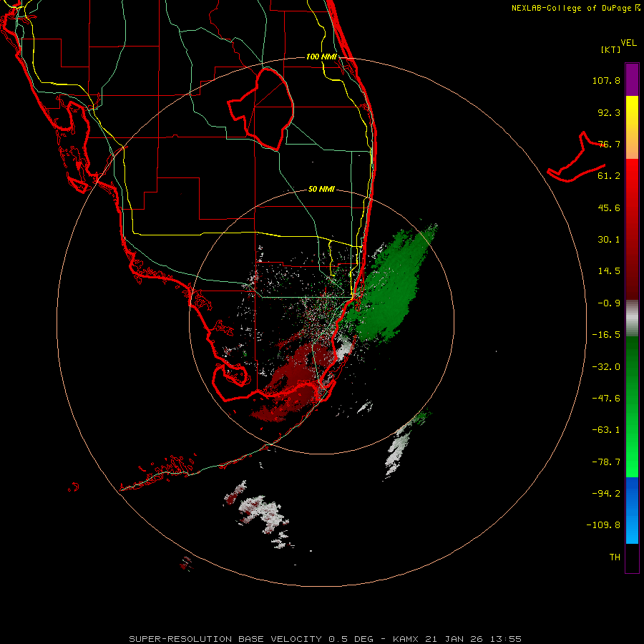Click the 100 NMI range ring label
This screenshot has height=644, width=644.
click(321, 57)
